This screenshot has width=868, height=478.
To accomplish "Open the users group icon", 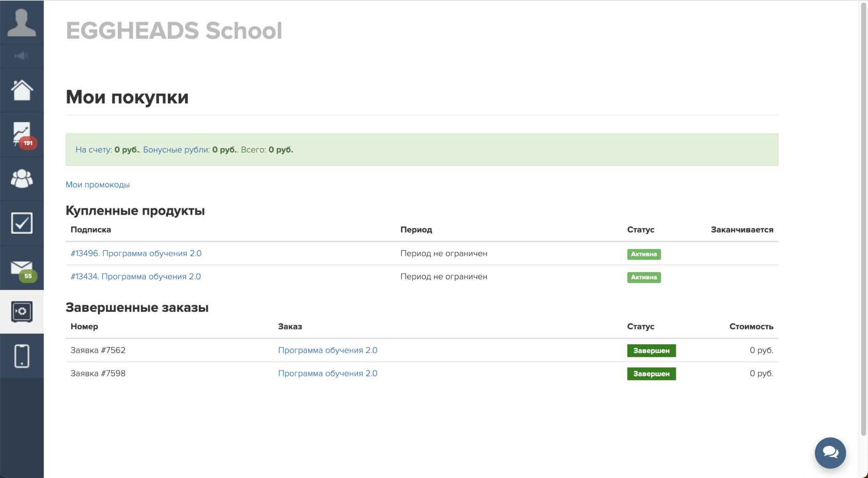I will coord(22,179).
